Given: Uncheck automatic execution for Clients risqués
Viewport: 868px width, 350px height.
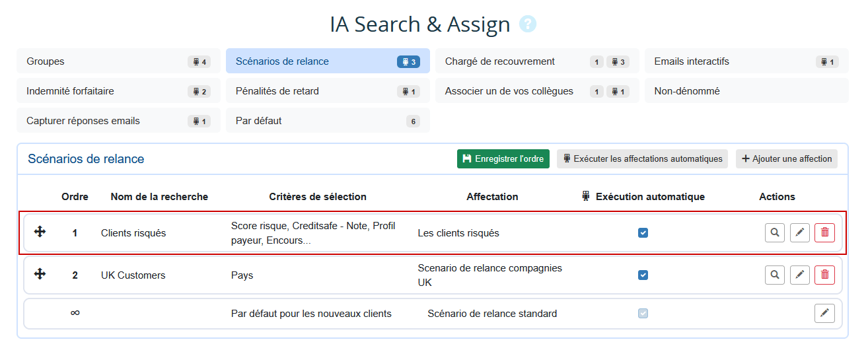Looking at the screenshot, I should (643, 232).
